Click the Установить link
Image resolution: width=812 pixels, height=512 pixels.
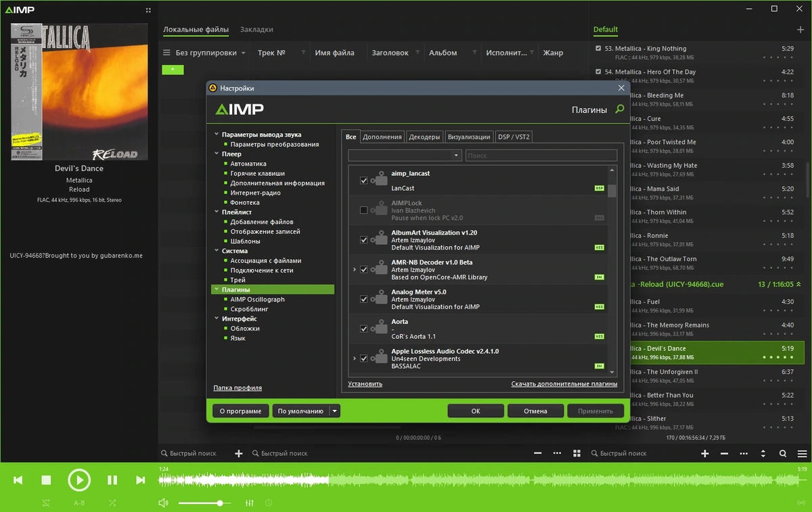365,383
